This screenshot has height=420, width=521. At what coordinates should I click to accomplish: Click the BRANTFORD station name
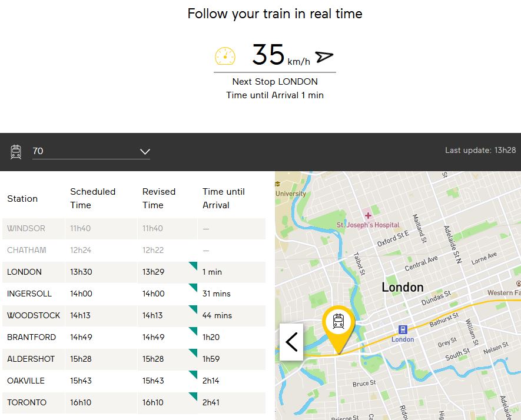coord(32,337)
